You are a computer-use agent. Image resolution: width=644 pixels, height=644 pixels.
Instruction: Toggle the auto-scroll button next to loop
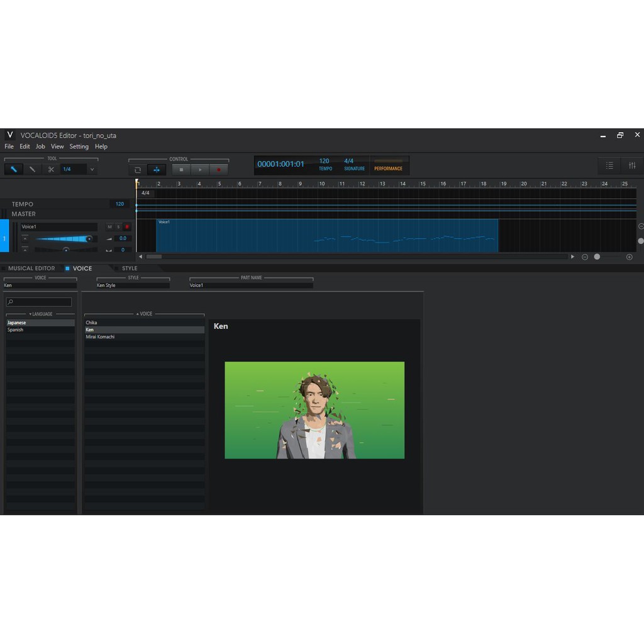(156, 170)
